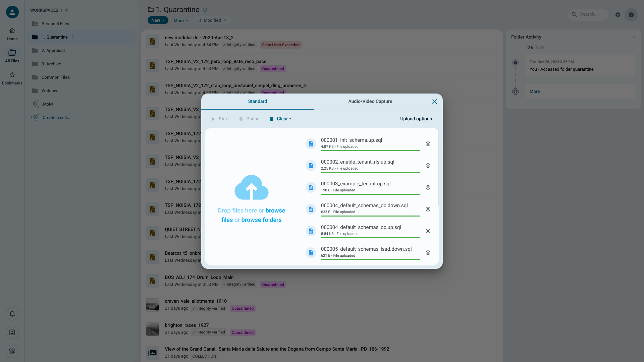
Task: Remove 000003_example_tenant.up.sql from upload queue
Action: [x=428, y=187]
